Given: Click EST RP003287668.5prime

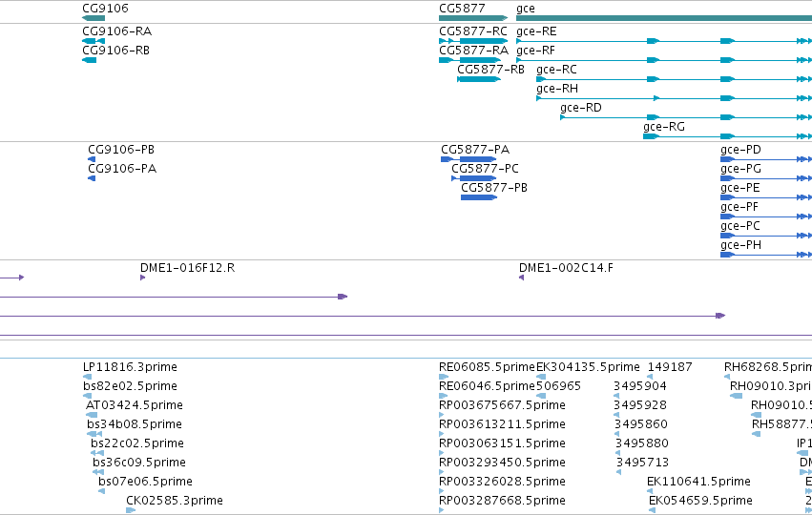Looking at the screenshot, I should coord(502,501).
